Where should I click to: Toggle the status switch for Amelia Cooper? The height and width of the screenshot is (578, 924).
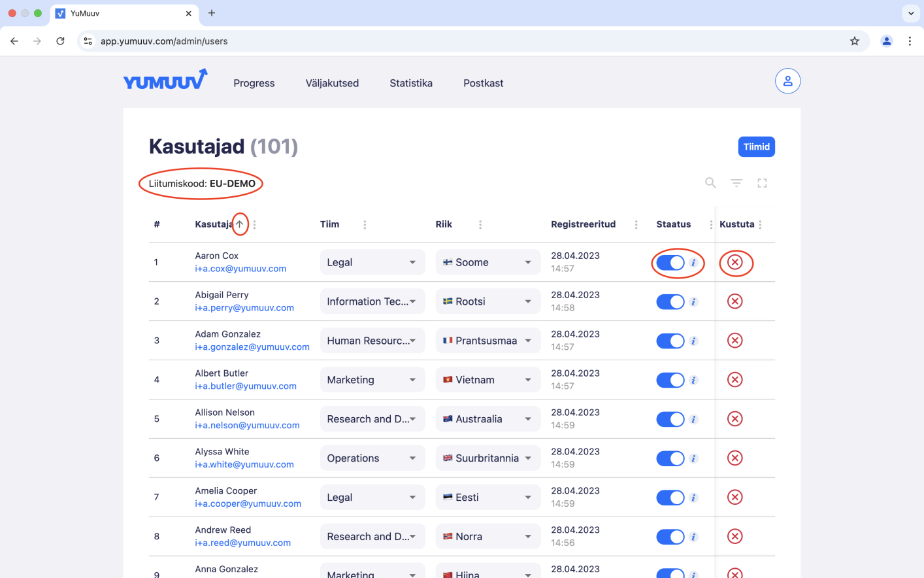[x=670, y=498]
